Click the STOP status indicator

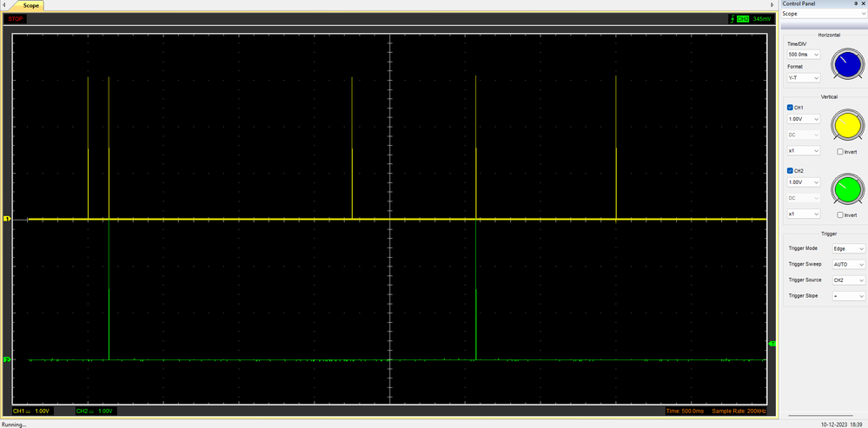[16, 19]
